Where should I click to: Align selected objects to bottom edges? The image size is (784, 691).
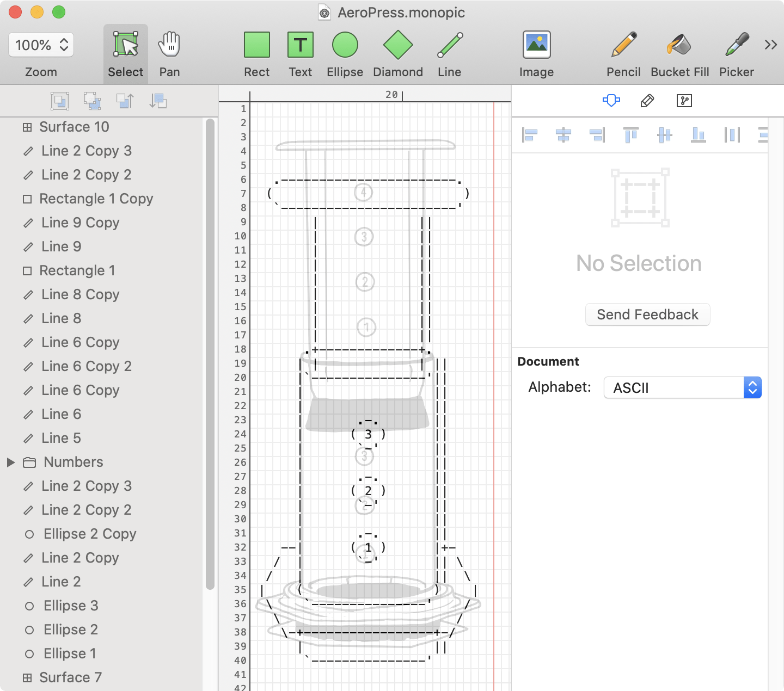699,134
